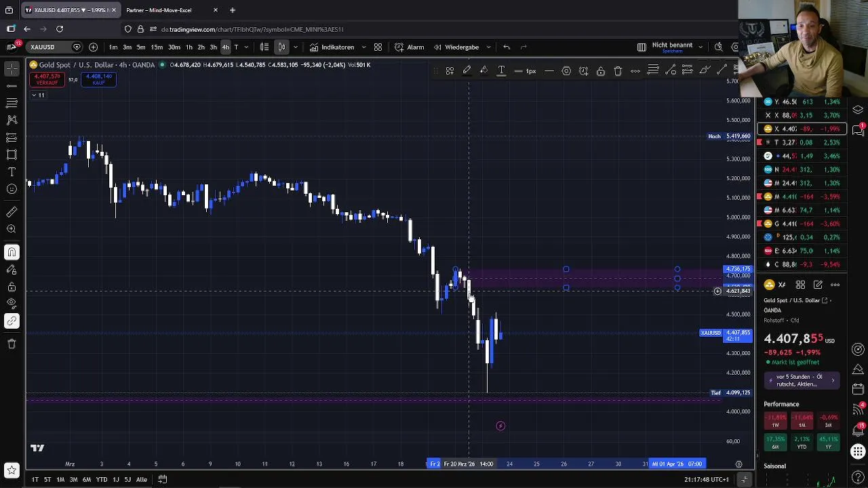Open the forecasting and measurement tools

pyautogui.click(x=12, y=137)
